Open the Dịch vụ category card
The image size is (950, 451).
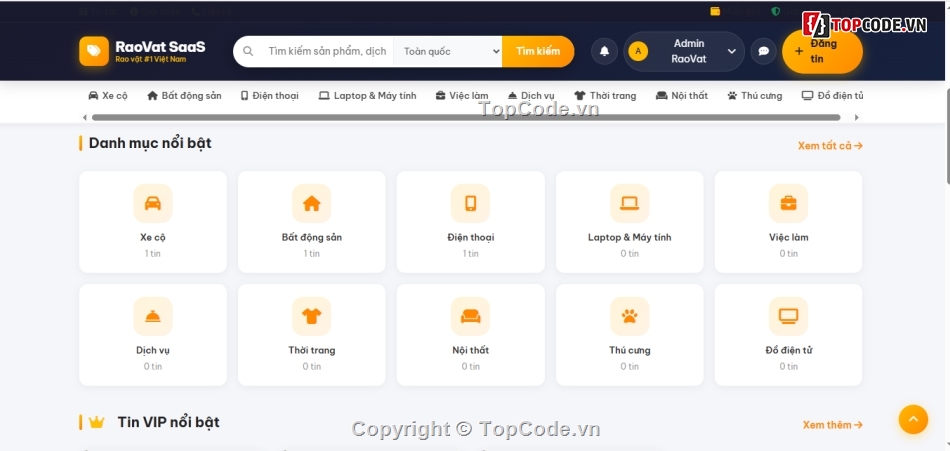(x=153, y=335)
